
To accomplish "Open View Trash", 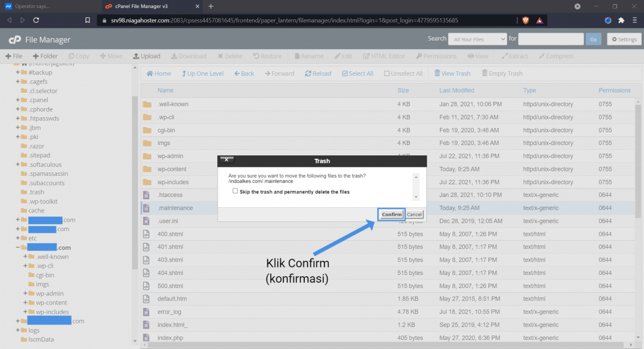I will coord(452,73).
